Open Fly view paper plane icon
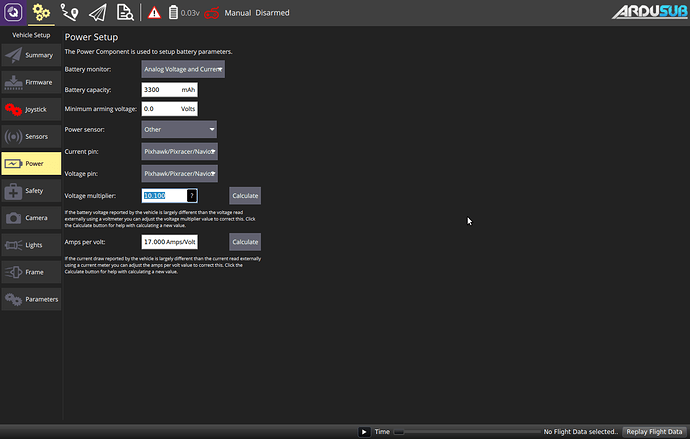Viewport: 690px width, 439px height. pos(98,12)
